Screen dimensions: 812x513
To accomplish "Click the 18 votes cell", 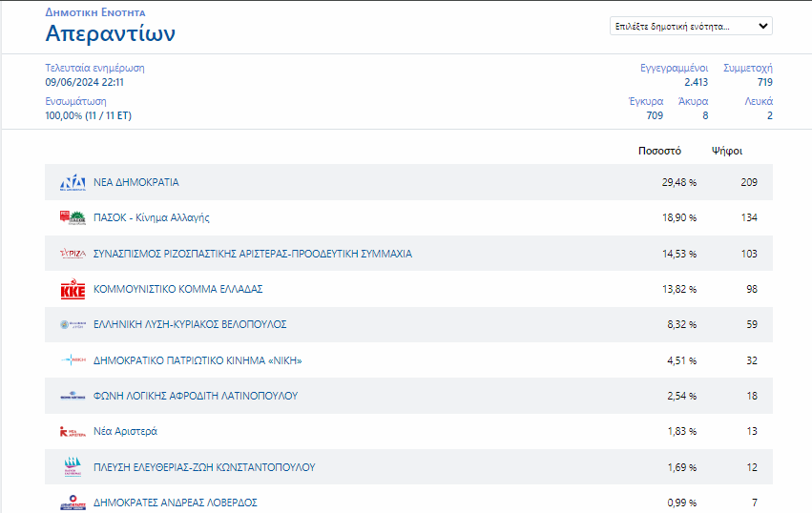I will [752, 396].
